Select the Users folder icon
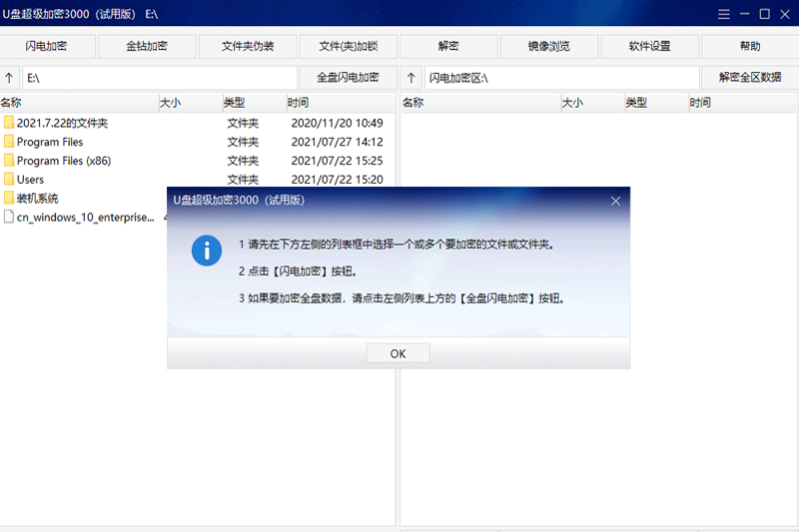 click(x=9, y=180)
